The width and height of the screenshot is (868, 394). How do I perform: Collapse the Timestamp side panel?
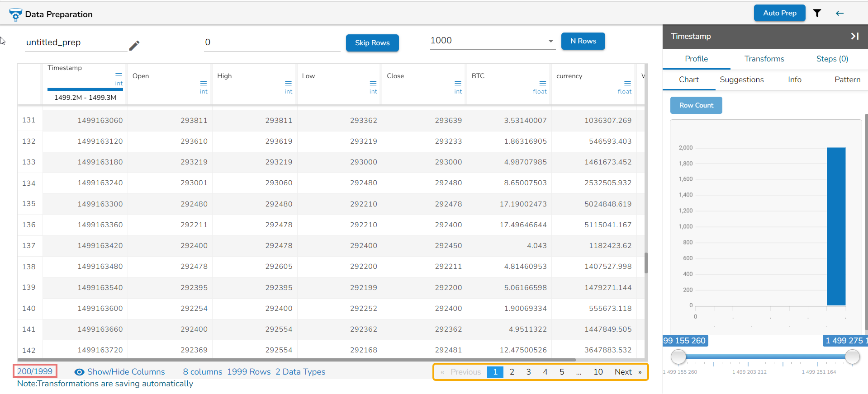(x=854, y=36)
